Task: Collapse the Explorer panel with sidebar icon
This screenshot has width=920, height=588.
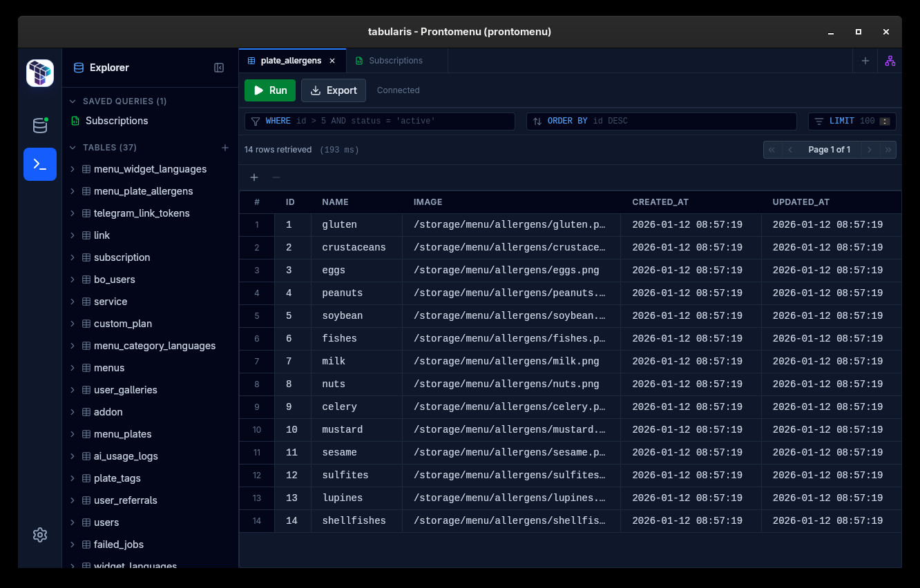Action: (219, 68)
